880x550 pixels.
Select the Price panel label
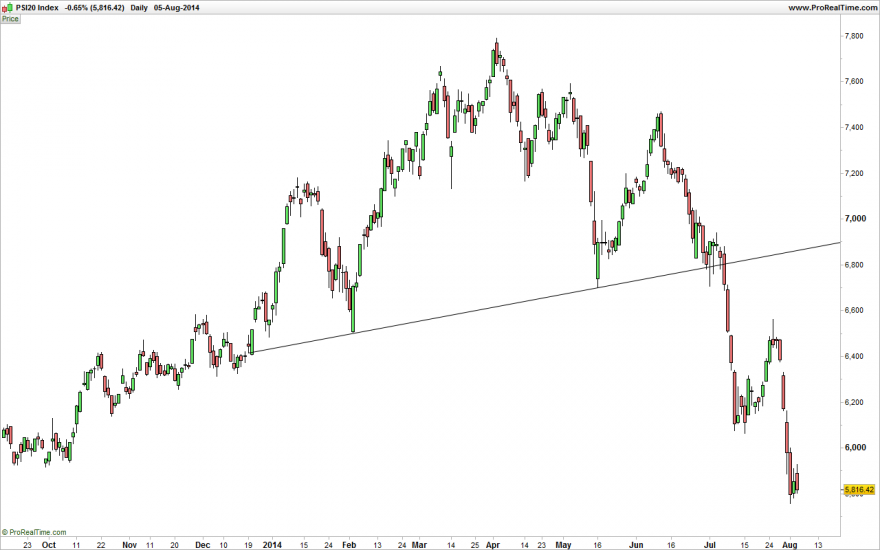click(10, 19)
